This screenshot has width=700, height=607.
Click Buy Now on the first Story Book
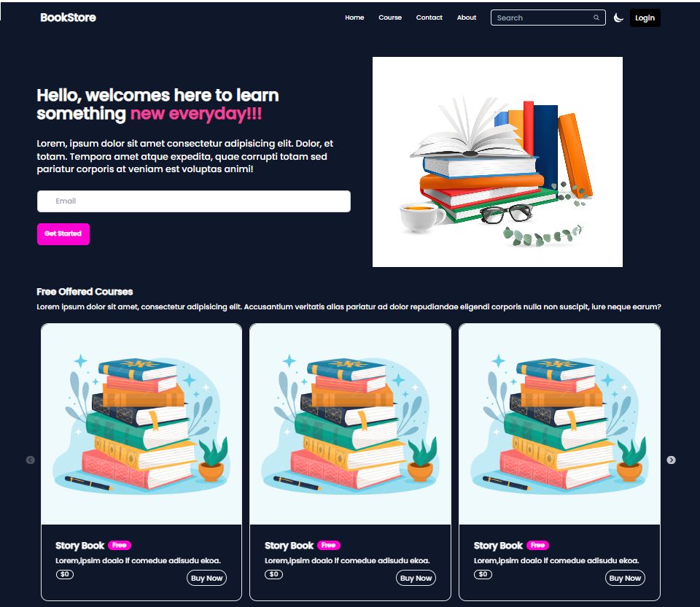(206, 578)
